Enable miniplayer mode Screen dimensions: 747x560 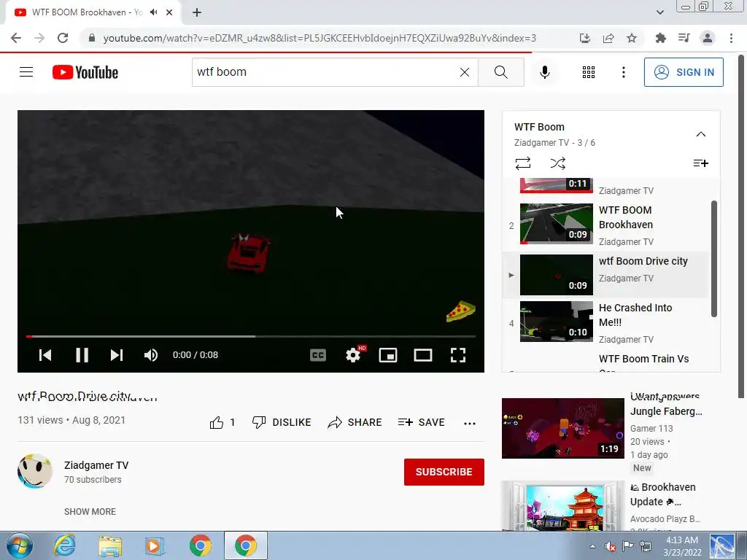388,355
